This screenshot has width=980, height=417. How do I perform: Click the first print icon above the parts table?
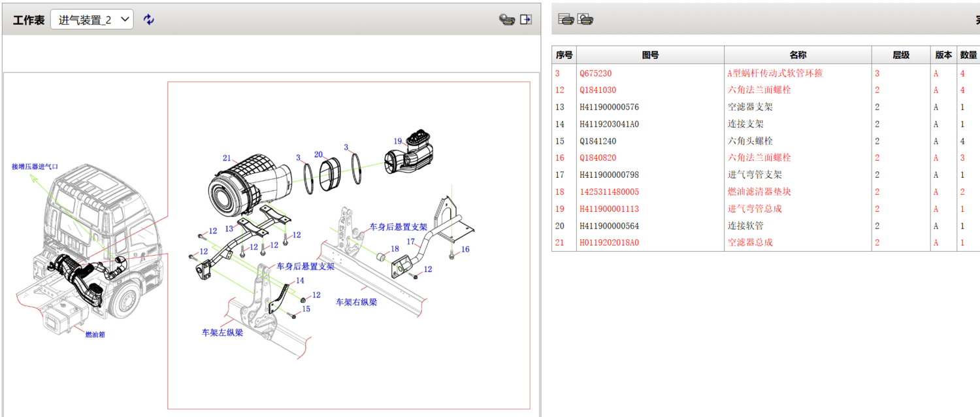tap(566, 19)
